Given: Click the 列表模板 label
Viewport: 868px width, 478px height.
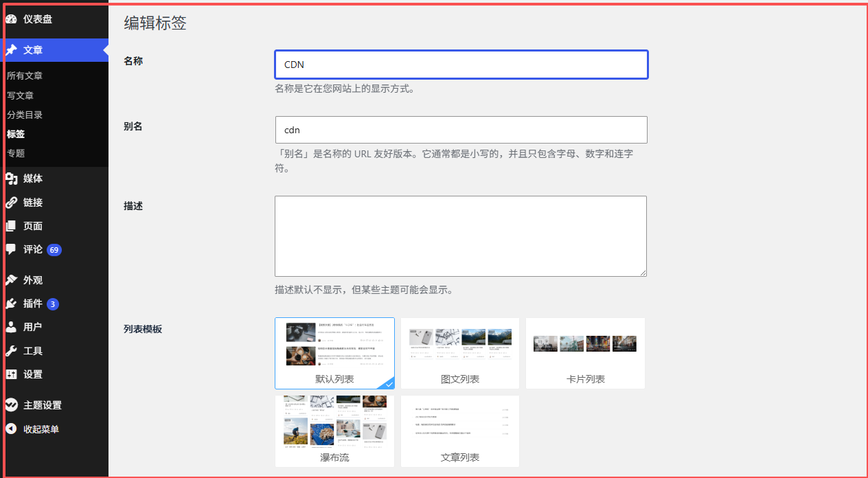Looking at the screenshot, I should 143,329.
